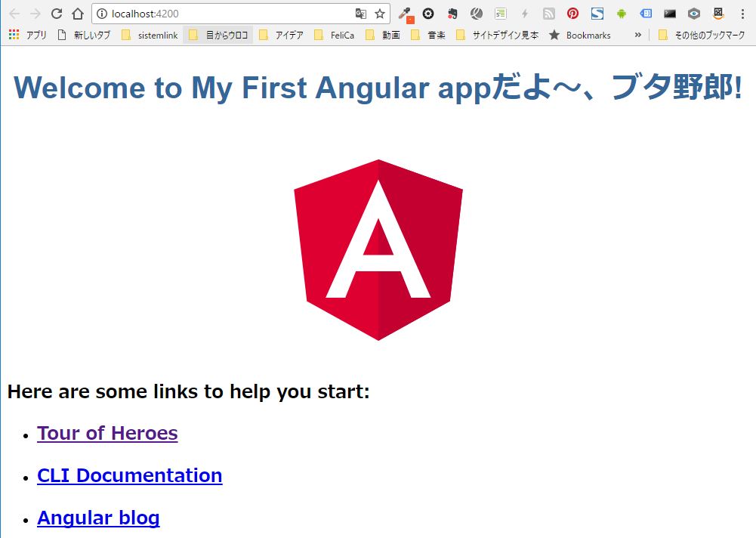Open the Amazon kanji extension icon
The image size is (756, 538).
click(718, 14)
